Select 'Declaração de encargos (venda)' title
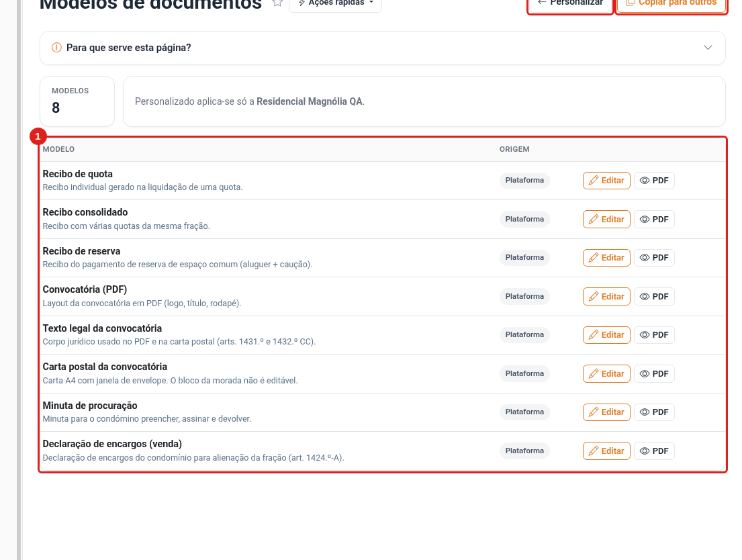Image resolution: width=742 pixels, height=560 pixels. point(112,444)
